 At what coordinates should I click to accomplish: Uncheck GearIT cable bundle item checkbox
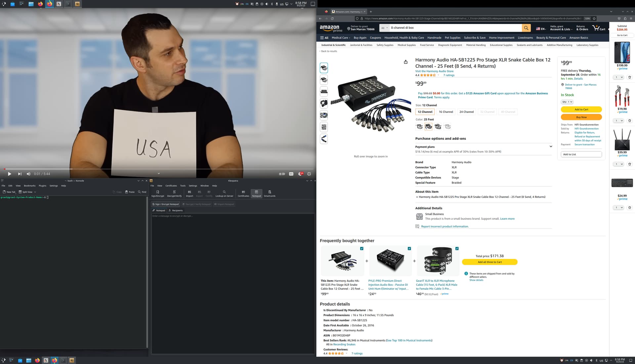pos(457,248)
